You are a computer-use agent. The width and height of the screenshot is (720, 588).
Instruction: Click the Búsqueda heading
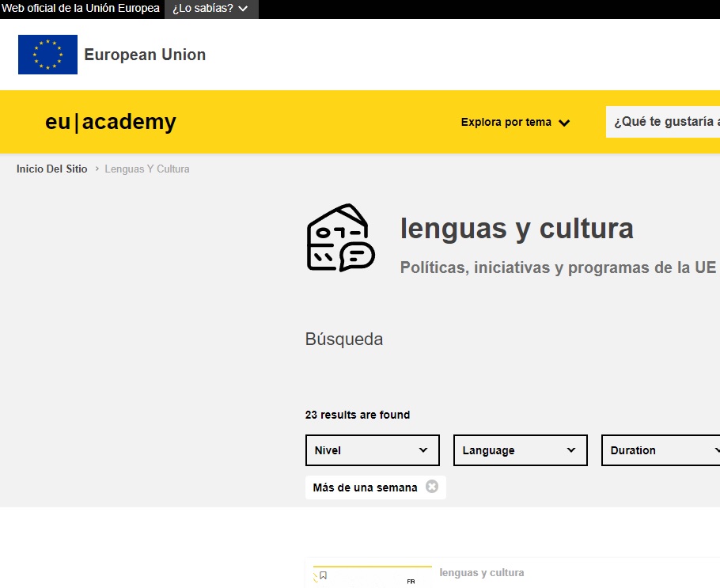[344, 340]
